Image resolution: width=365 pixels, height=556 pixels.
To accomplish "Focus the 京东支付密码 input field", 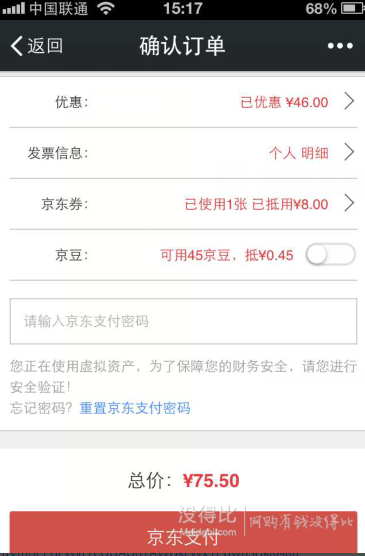I will [183, 321].
